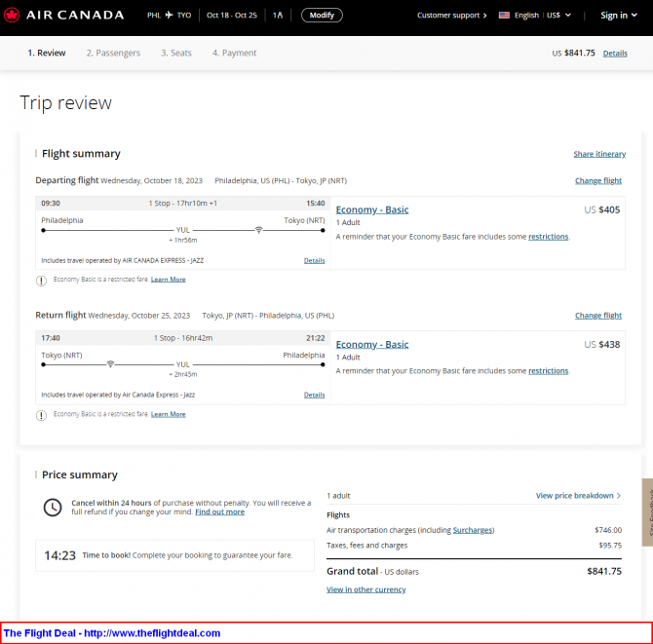Open the Surcharges link
This screenshot has height=644, width=653.
[x=473, y=530]
